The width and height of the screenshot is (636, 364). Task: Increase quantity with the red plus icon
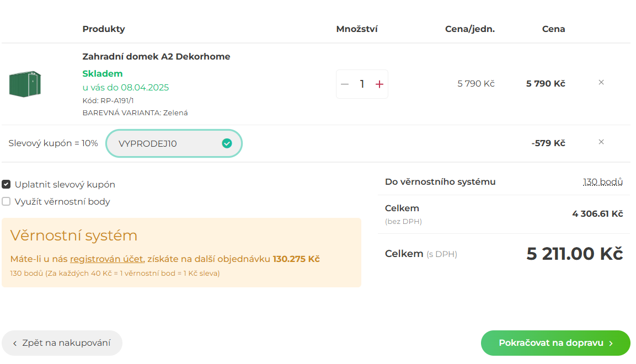coord(380,84)
